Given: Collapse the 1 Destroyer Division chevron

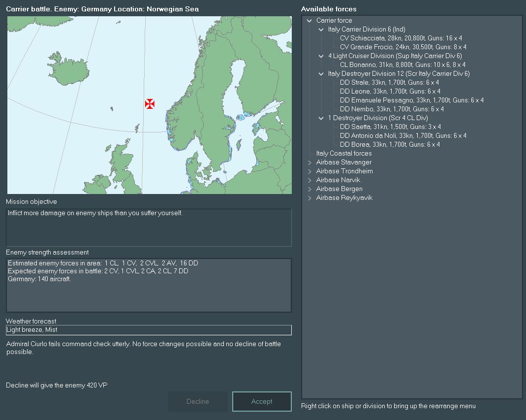Looking at the screenshot, I should [x=321, y=118].
